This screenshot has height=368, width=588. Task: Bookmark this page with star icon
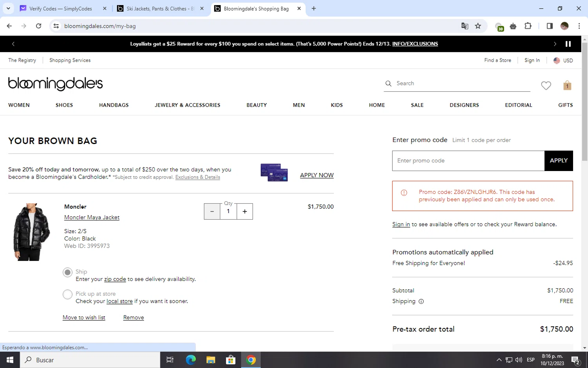(478, 26)
